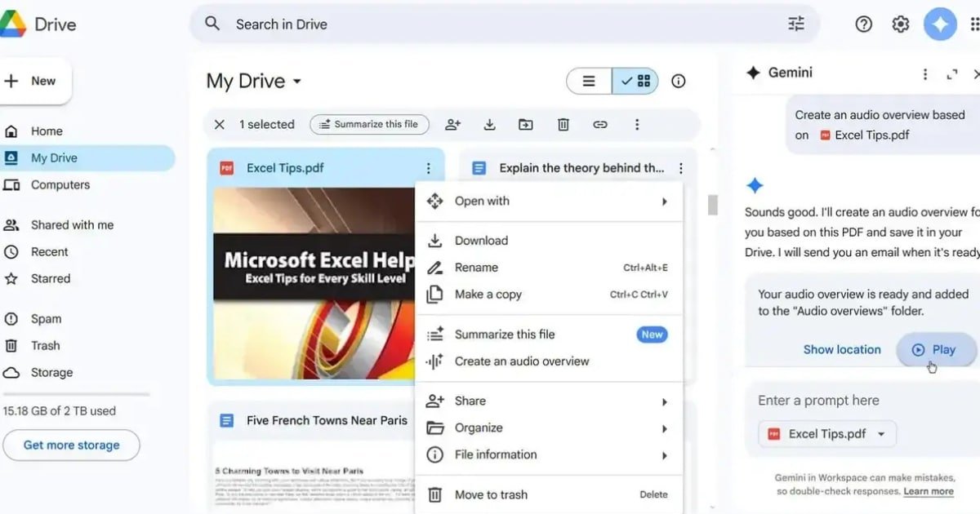Open the Excel Tips.pdf context chip dropdown

881,434
